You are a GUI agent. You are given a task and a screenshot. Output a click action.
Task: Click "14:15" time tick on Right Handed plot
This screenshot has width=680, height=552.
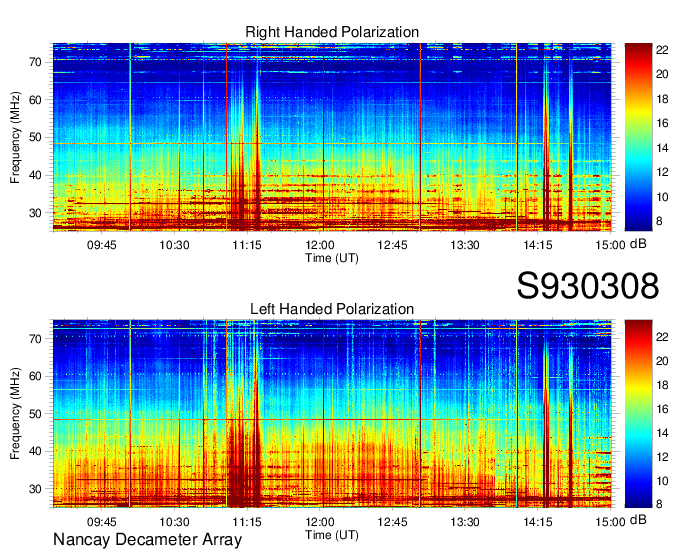(538, 245)
